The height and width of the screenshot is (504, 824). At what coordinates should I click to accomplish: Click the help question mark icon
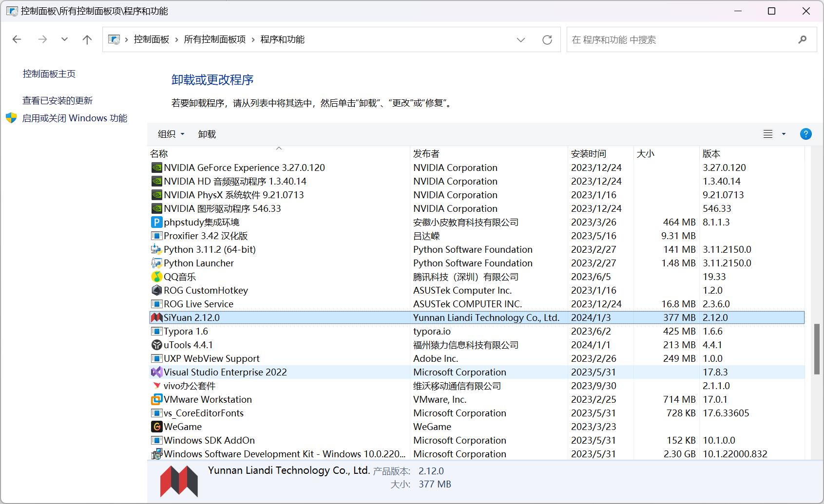pyautogui.click(x=805, y=134)
